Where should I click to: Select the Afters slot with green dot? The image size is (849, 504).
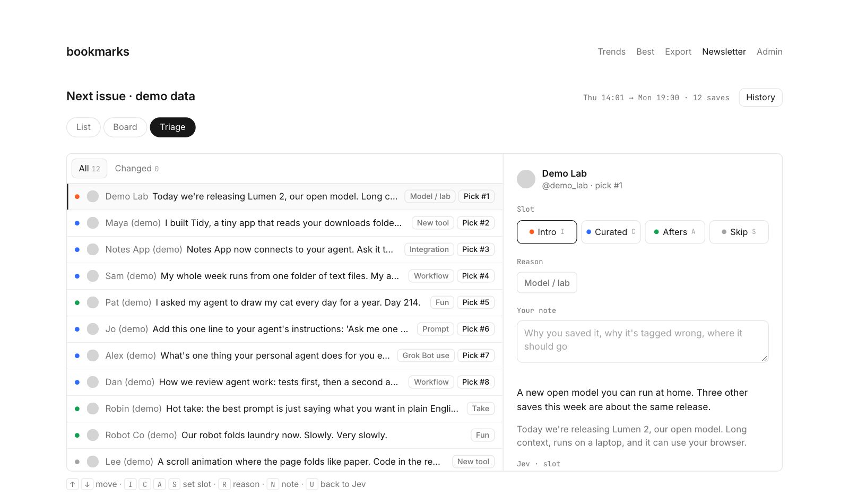pos(674,232)
